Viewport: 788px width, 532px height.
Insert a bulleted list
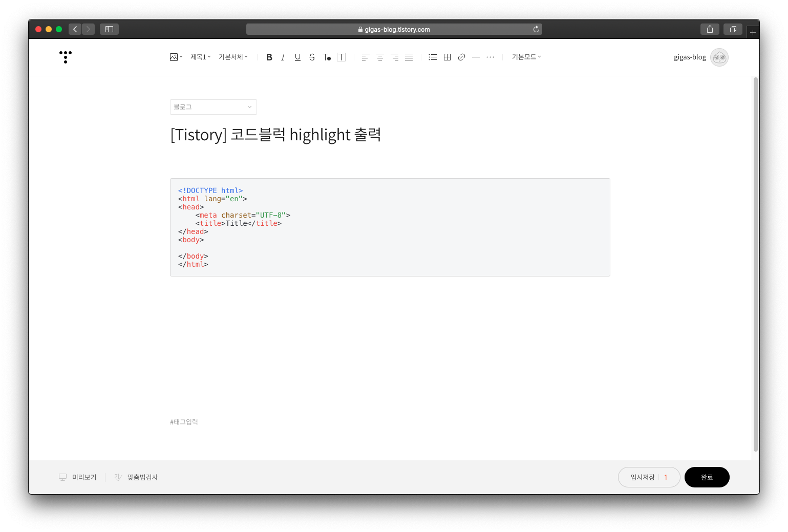point(433,57)
